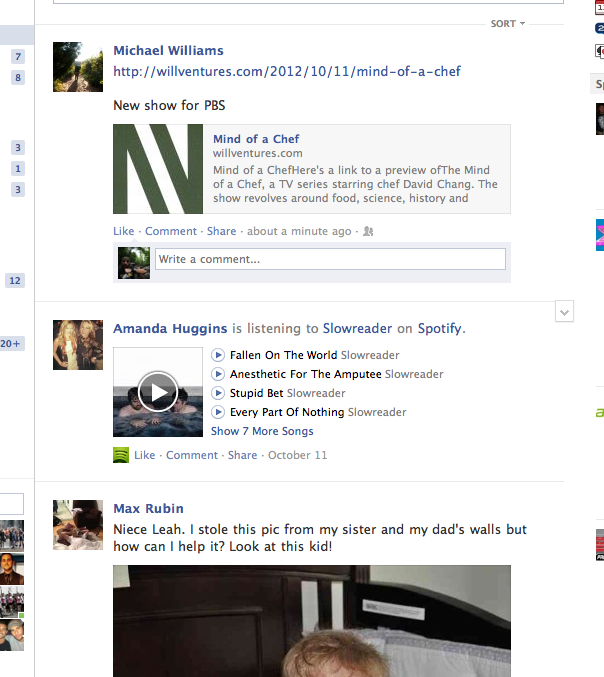Click the sidebar counter badge '20+'
The image size is (604, 677).
click(12, 344)
